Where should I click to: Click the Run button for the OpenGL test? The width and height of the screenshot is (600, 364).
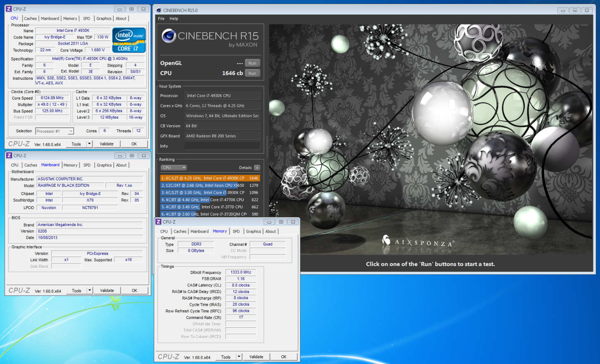(x=252, y=63)
